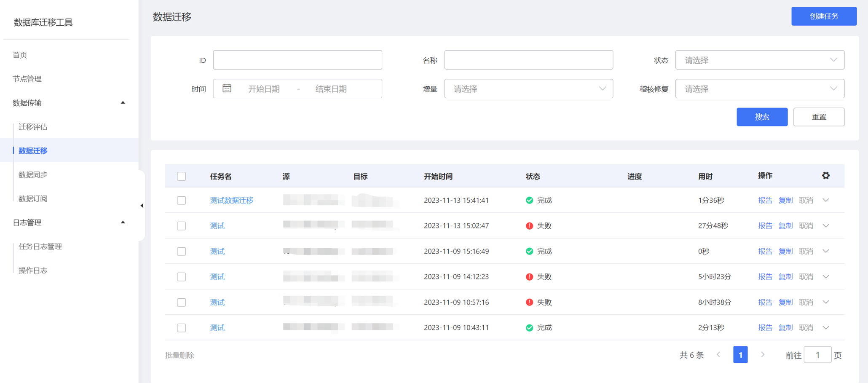Click the 完成 status of 测试数据迁移 row

[x=539, y=200]
